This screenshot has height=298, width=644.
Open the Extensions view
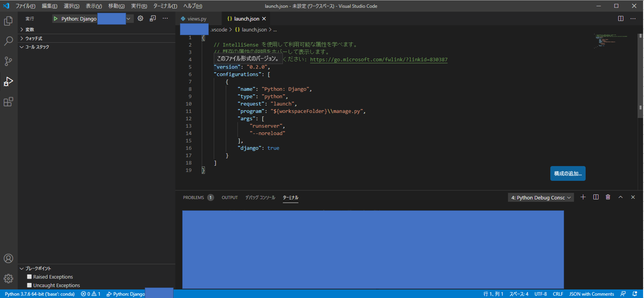[x=8, y=101]
